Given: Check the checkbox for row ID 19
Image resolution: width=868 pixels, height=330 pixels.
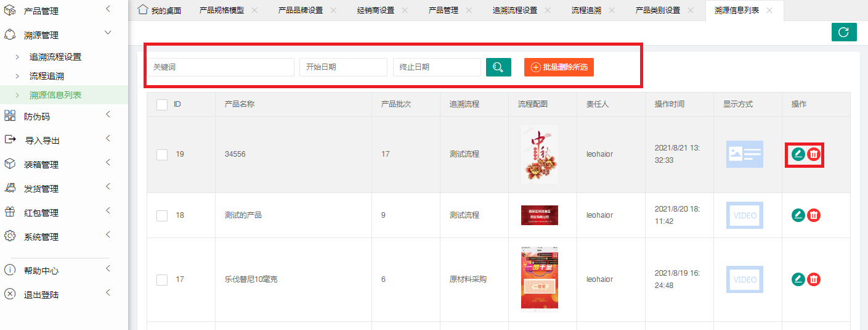Looking at the screenshot, I should click(162, 154).
